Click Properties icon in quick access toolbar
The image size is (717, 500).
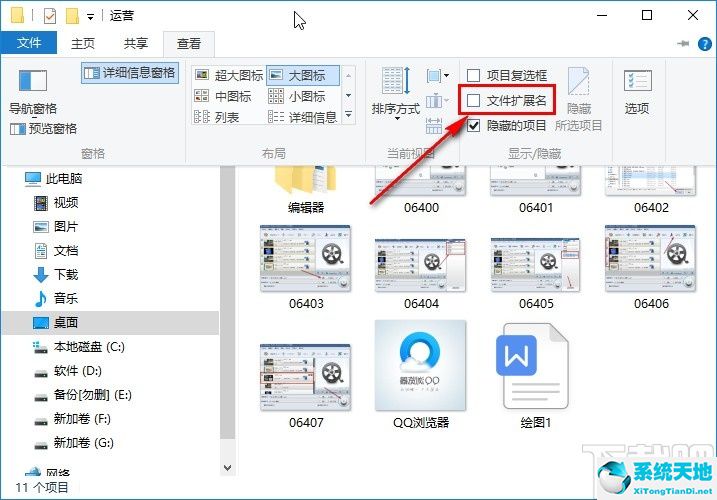[x=49, y=16]
